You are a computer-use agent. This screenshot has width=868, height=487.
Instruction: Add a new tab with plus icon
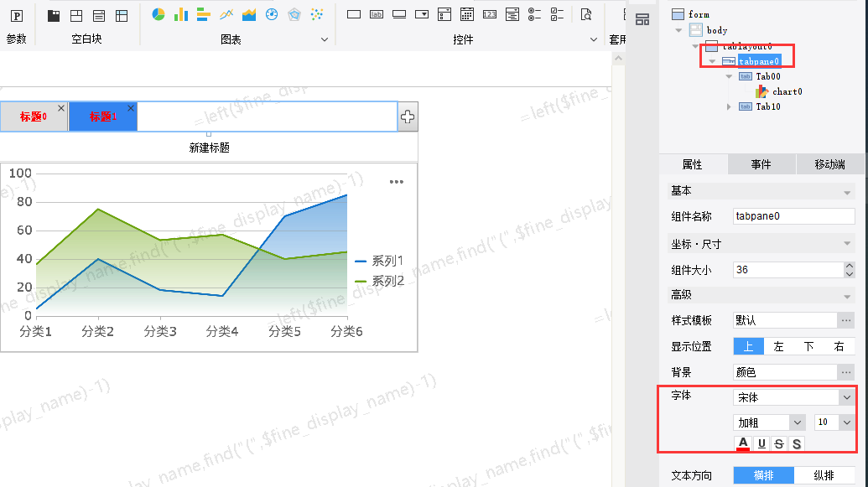pyautogui.click(x=408, y=117)
